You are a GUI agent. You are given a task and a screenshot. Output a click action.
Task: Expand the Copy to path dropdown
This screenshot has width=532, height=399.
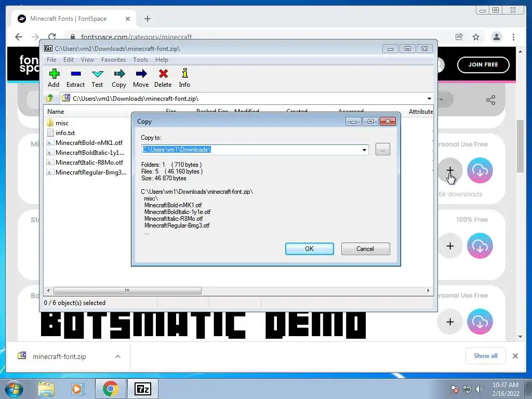click(364, 150)
